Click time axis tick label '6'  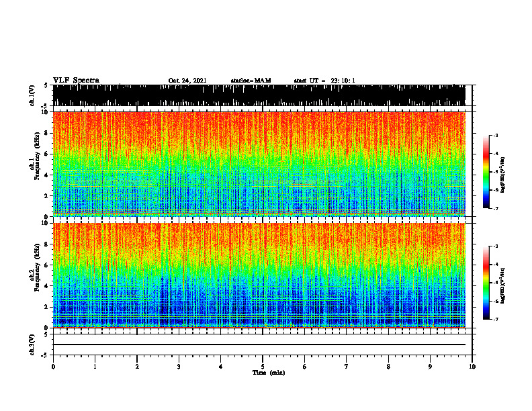coord(305,367)
